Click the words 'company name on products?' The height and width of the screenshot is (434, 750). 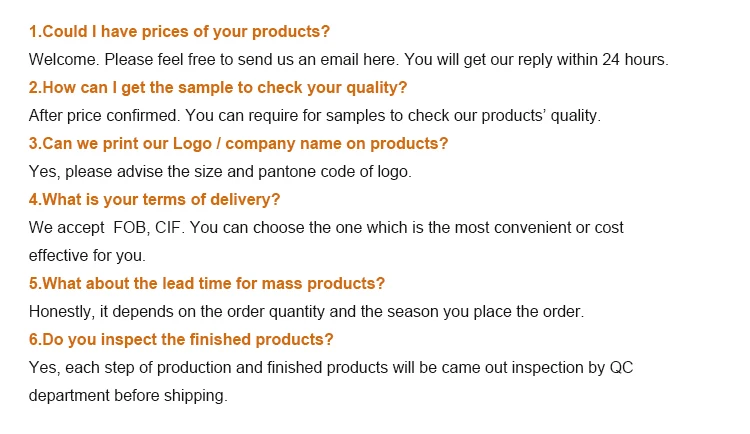click(x=337, y=144)
